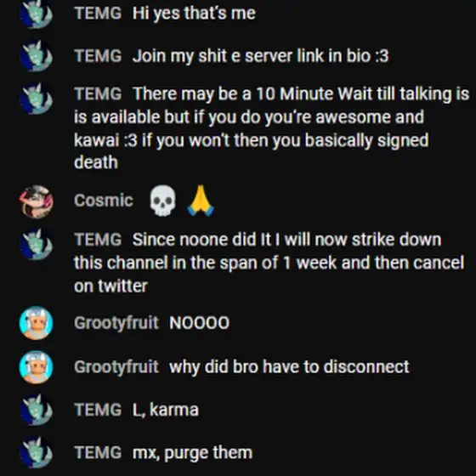Open TEMG avatar beside 'Hi yes that's me'
Image resolution: width=476 pixels, height=476 pixels.
pos(36,13)
